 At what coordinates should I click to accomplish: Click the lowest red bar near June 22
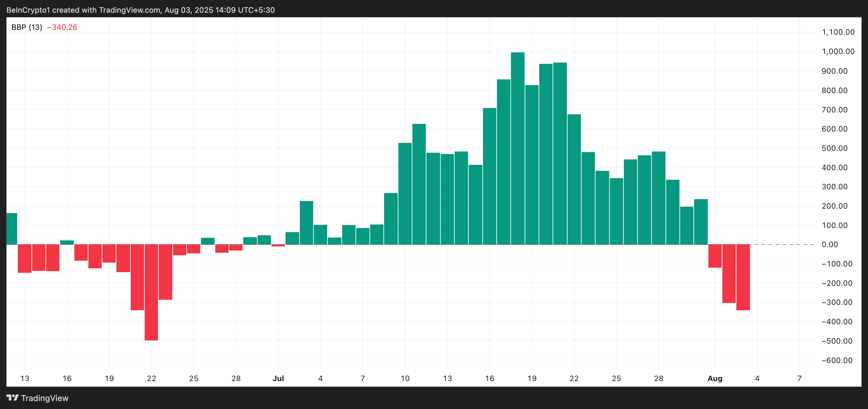click(151, 292)
